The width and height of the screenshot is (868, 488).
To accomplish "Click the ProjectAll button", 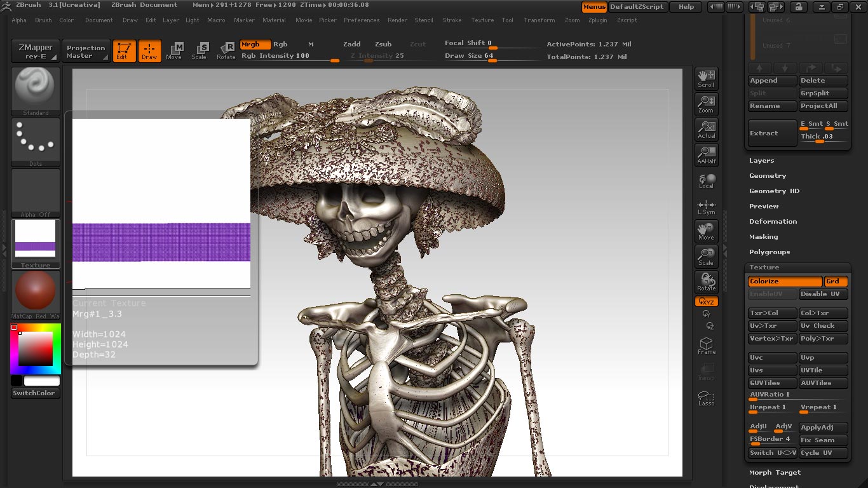I will tap(823, 105).
